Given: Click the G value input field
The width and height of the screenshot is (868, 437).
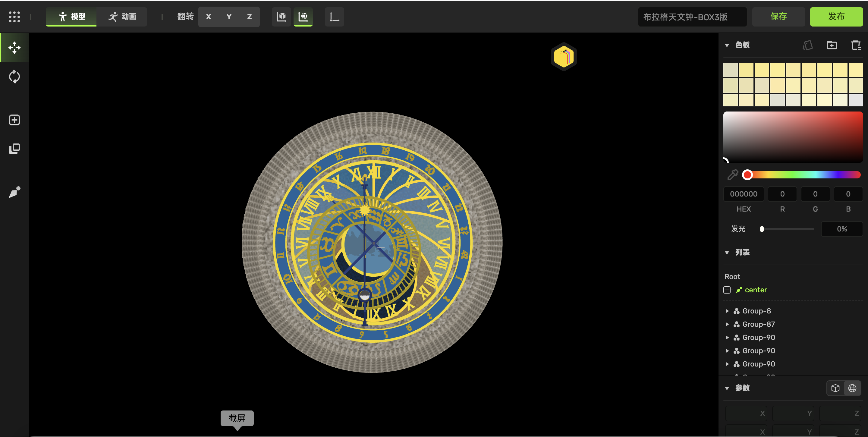Looking at the screenshot, I should [815, 194].
